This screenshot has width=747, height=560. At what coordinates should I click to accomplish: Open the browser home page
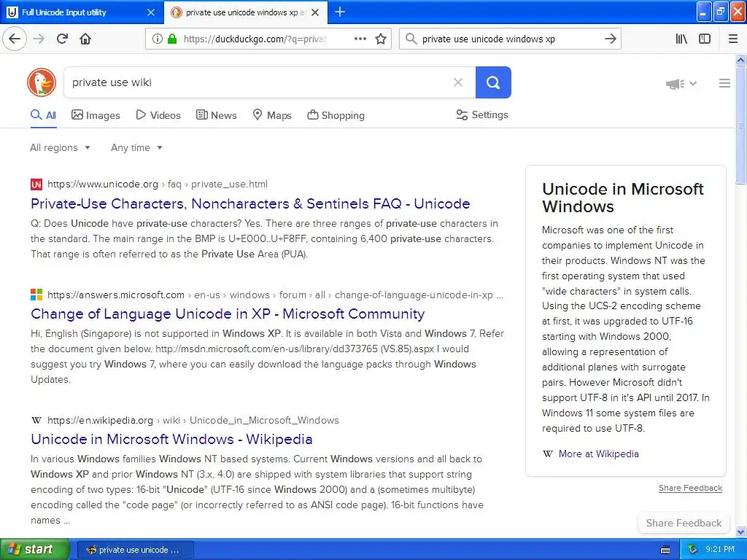click(85, 39)
